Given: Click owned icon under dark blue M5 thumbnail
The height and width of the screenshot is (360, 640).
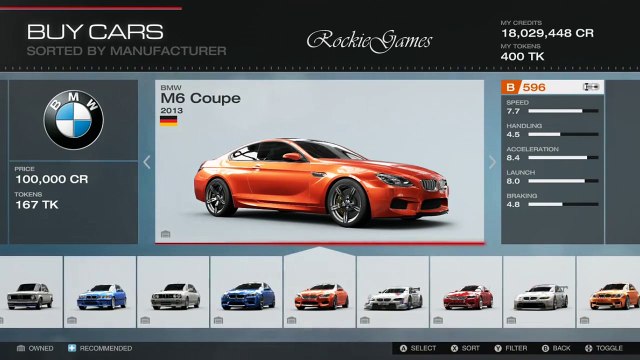Looking at the screenshot, I should [x=218, y=320].
